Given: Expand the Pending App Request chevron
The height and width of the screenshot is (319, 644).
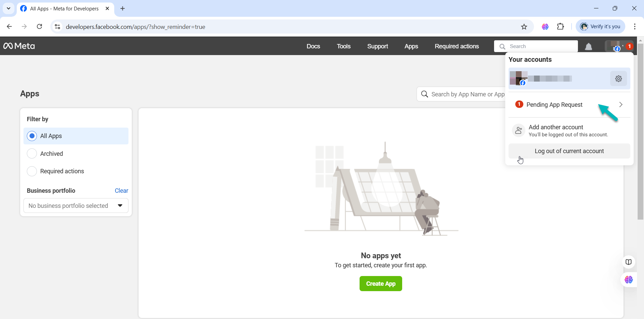Looking at the screenshot, I should (621, 104).
